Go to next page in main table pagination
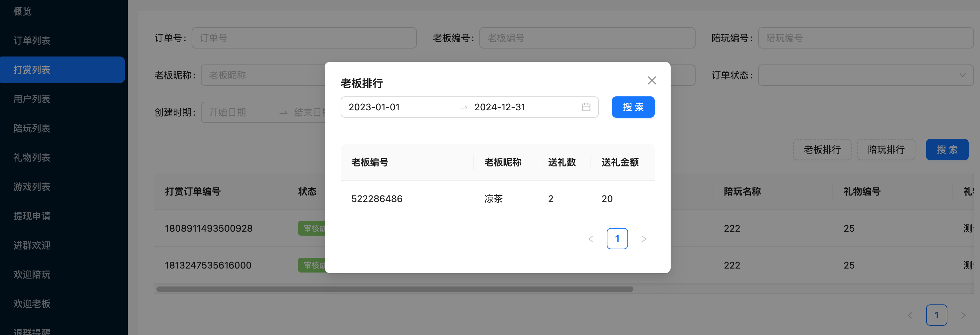This screenshot has height=335, width=980. point(963,315)
